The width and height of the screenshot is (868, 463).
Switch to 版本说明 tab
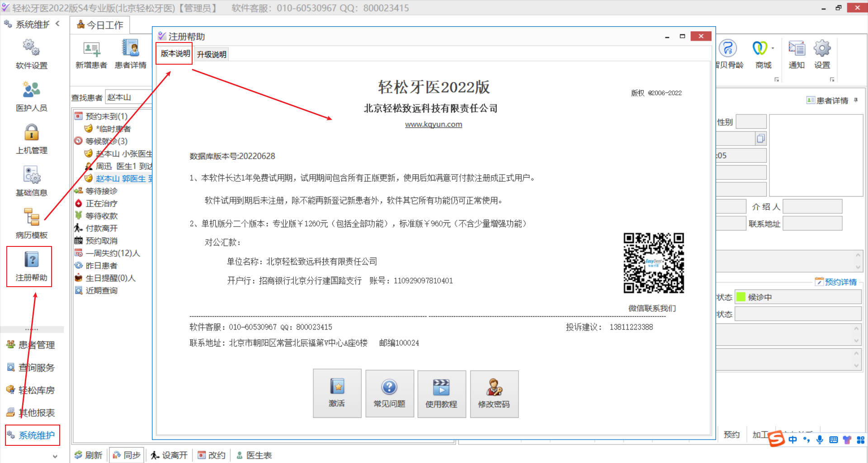point(175,53)
